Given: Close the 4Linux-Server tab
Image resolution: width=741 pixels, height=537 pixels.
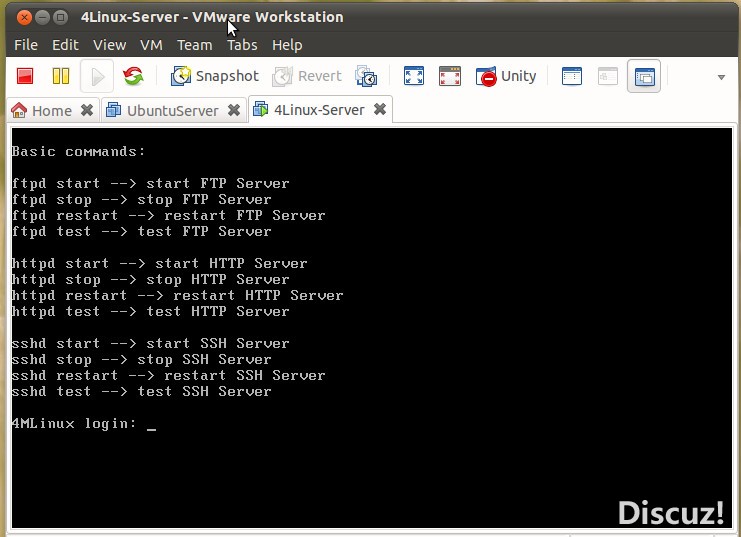Looking at the screenshot, I should point(380,109).
